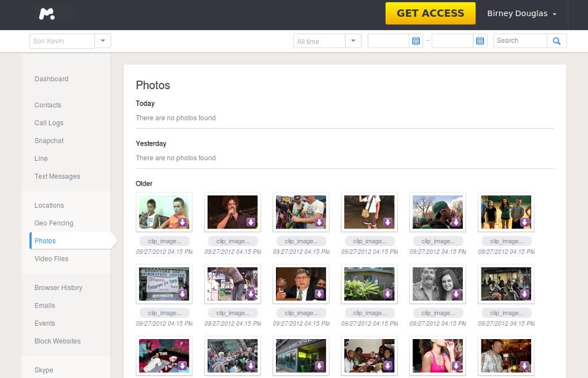Click the GET ACCESS button
Viewport: 588px width, 378px height.
tap(431, 13)
